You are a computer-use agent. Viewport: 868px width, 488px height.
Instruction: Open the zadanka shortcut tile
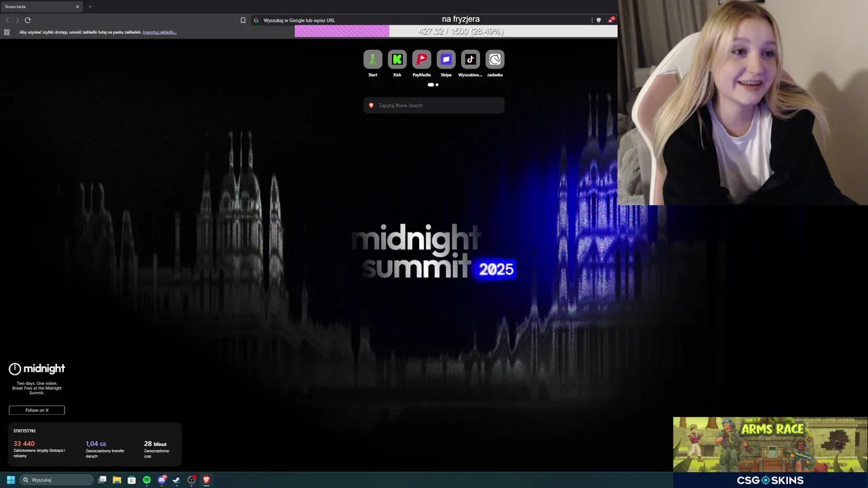pos(494,60)
